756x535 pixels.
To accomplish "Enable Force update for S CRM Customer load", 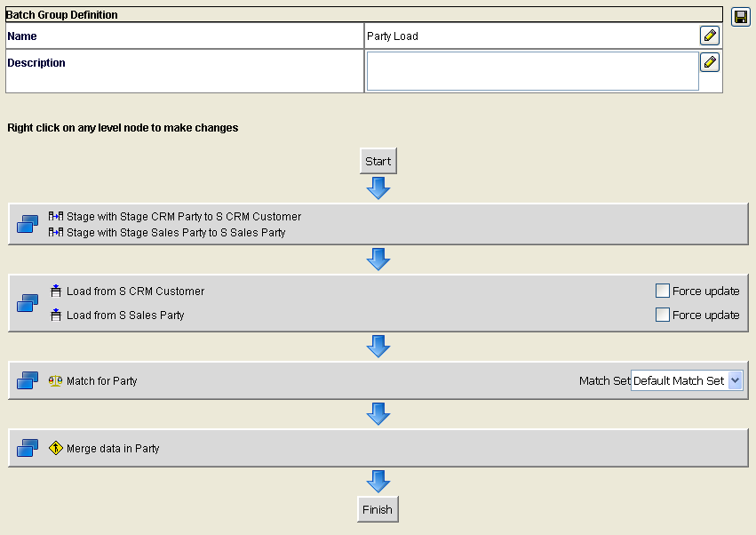I will coord(662,291).
